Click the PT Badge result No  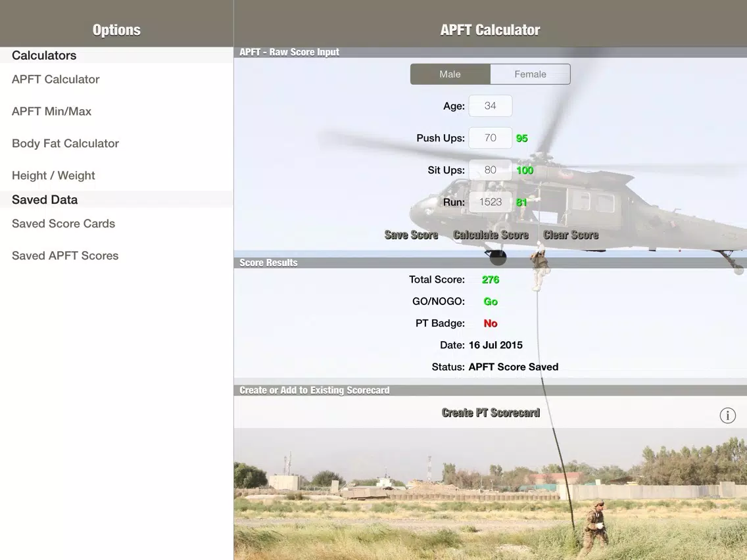[491, 323]
